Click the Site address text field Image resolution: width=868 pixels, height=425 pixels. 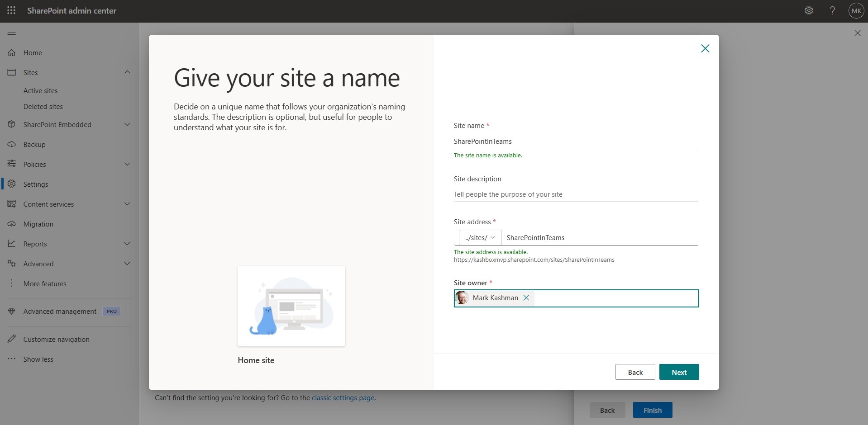pos(601,237)
